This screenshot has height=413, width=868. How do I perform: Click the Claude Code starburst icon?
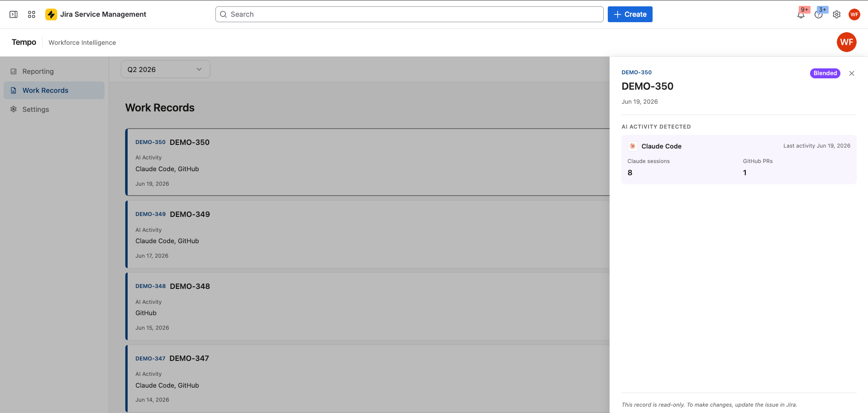[633, 146]
